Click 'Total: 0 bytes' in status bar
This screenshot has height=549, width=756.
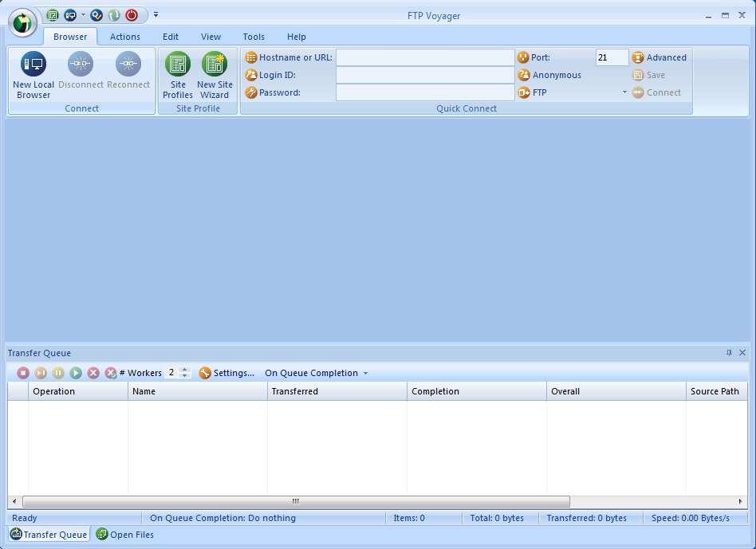click(x=497, y=518)
